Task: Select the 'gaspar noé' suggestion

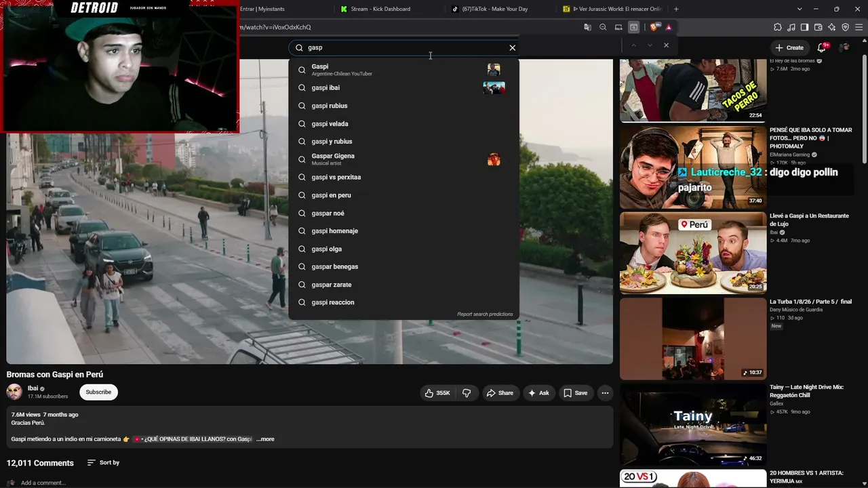Action: [x=403, y=213]
